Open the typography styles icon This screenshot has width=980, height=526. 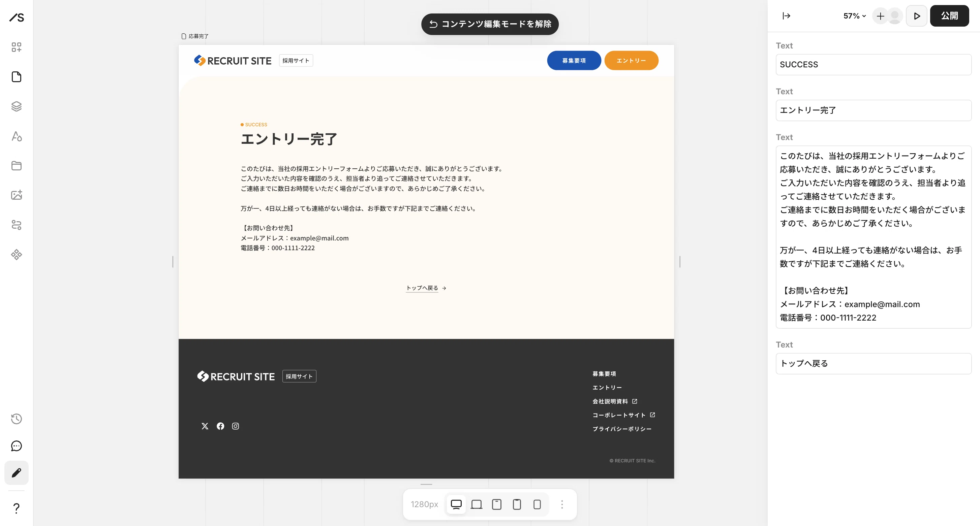[x=17, y=136]
